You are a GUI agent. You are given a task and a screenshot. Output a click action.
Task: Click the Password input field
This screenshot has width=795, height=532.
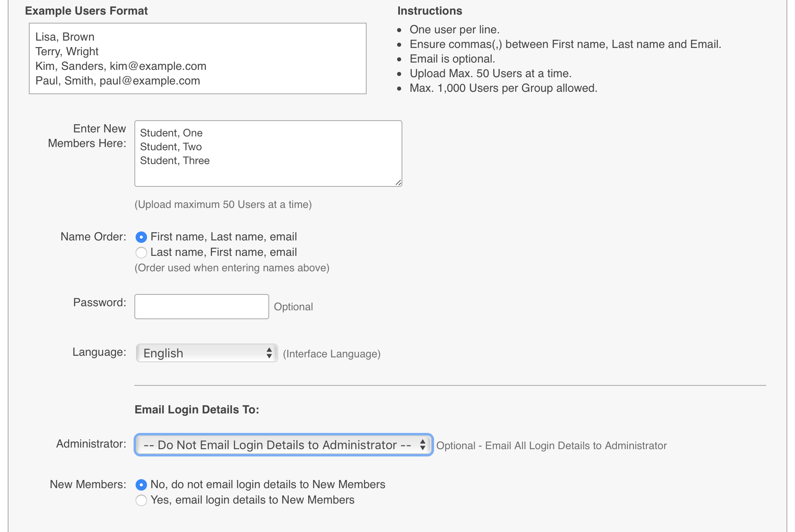tap(201, 306)
